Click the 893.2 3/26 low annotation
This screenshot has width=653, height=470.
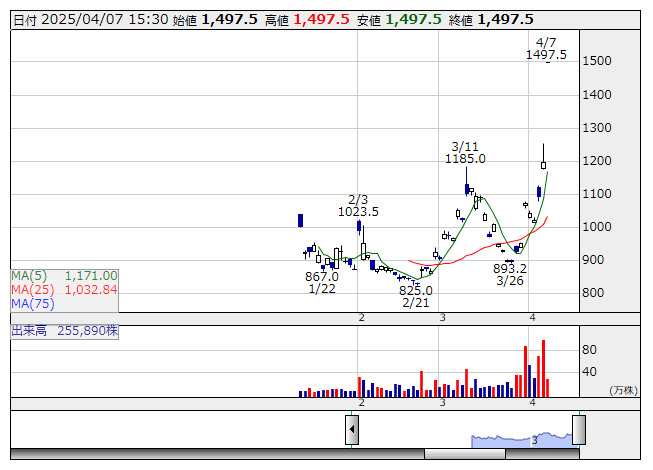(510, 275)
